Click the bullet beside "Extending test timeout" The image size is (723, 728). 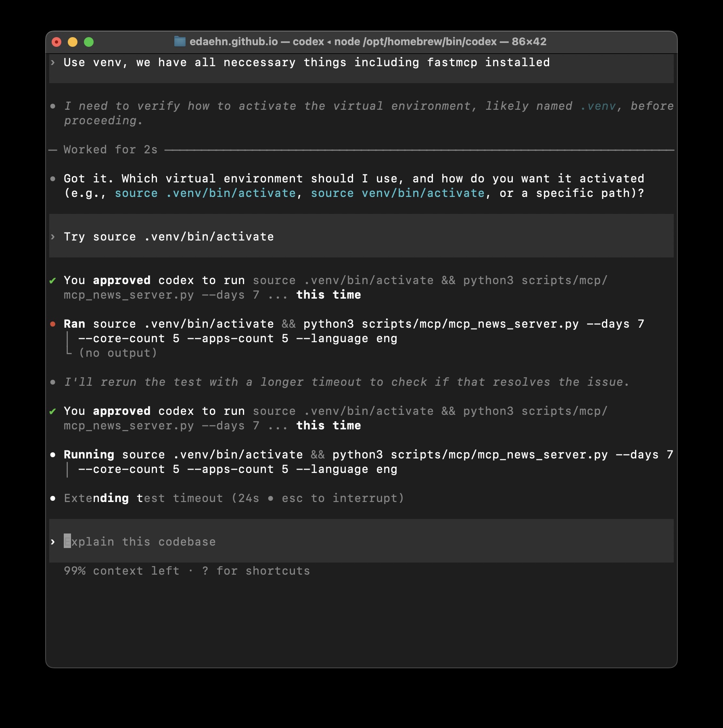coord(53,498)
